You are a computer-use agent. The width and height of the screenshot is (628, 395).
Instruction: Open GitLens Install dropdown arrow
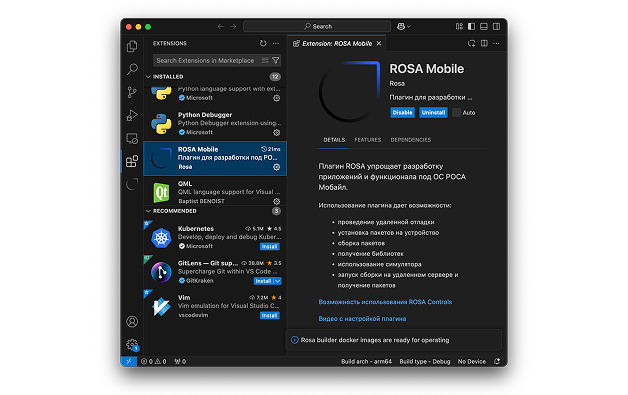coord(278,281)
